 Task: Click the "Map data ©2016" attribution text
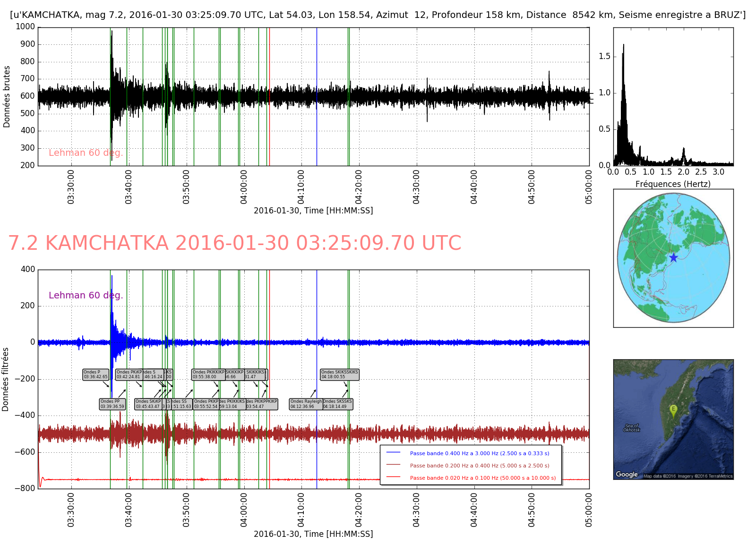(660, 476)
